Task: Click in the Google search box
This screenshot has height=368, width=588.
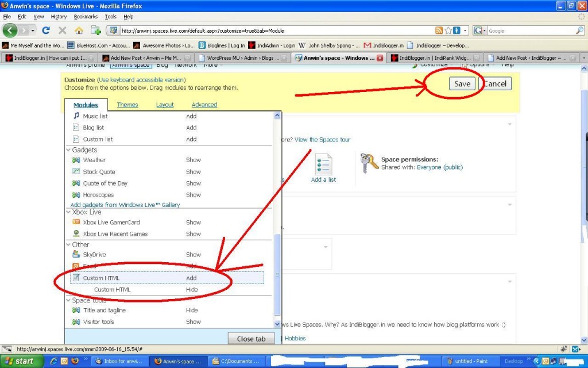Action: 531,31
